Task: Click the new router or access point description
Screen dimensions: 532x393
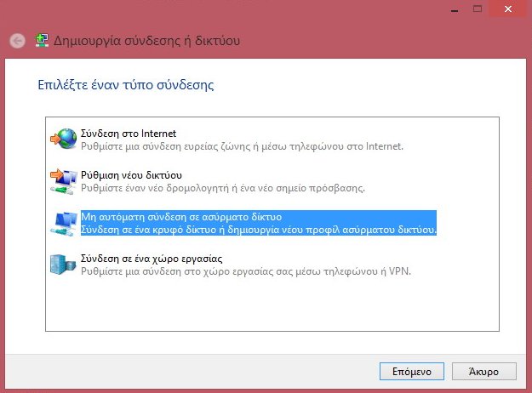Action: 222,188
